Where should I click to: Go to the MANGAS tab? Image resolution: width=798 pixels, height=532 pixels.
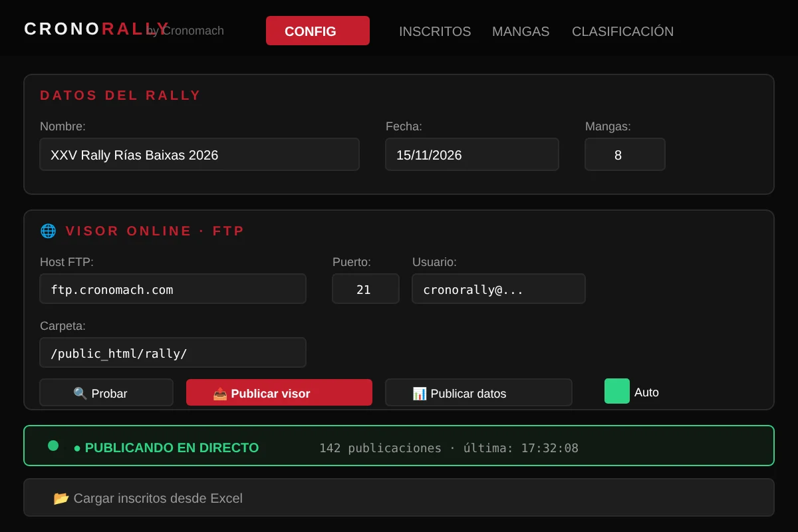(521, 31)
